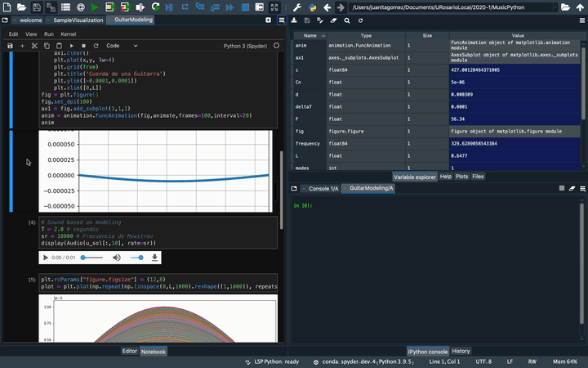Switch to the SampleVisualization tab
The image size is (588, 368).
(78, 20)
